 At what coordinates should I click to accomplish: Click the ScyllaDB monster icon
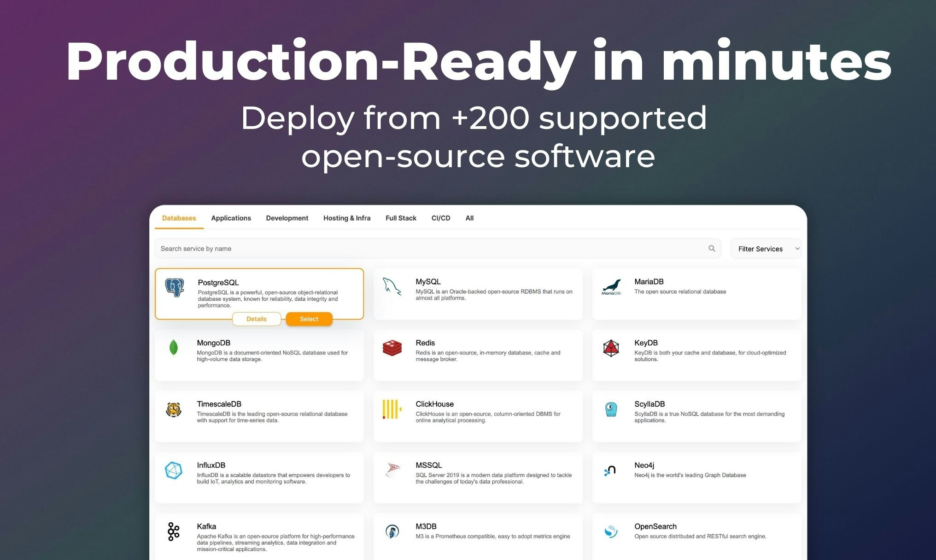pos(611,409)
